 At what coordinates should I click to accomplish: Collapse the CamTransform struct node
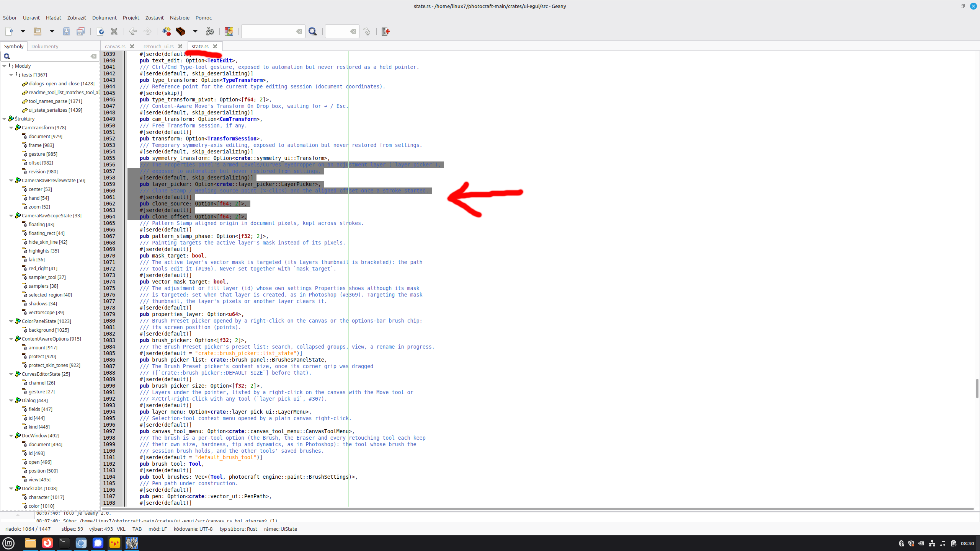click(11, 128)
